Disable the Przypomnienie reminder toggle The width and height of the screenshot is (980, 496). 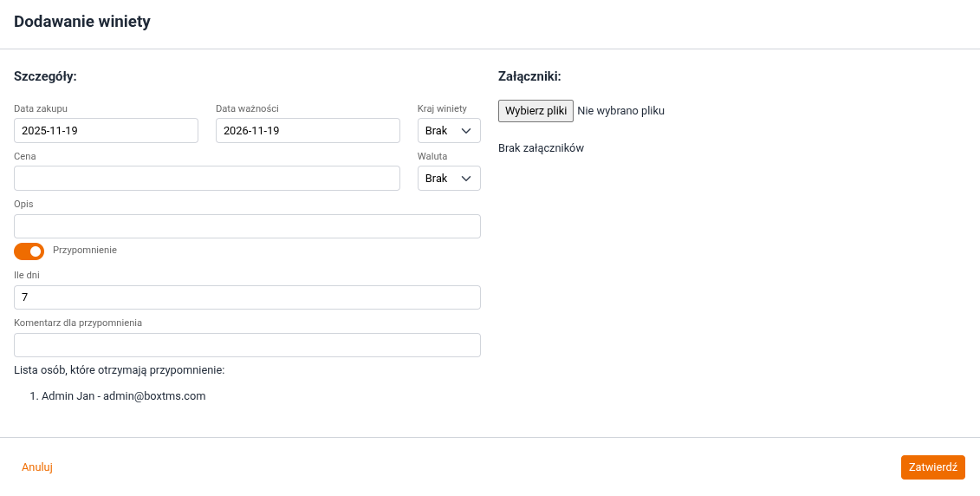tap(29, 251)
